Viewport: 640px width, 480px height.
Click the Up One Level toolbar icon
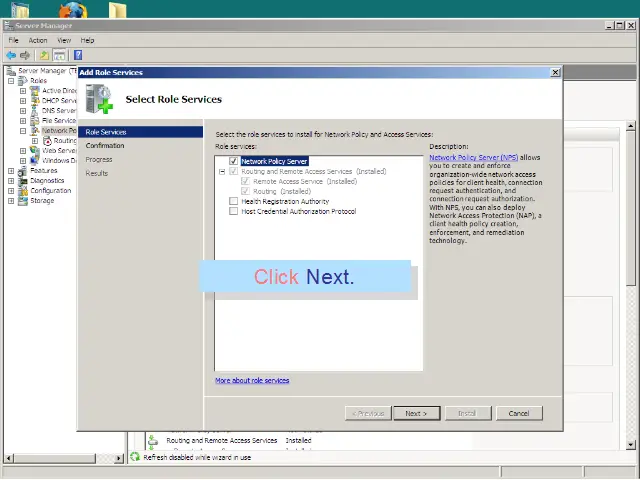(x=44, y=55)
